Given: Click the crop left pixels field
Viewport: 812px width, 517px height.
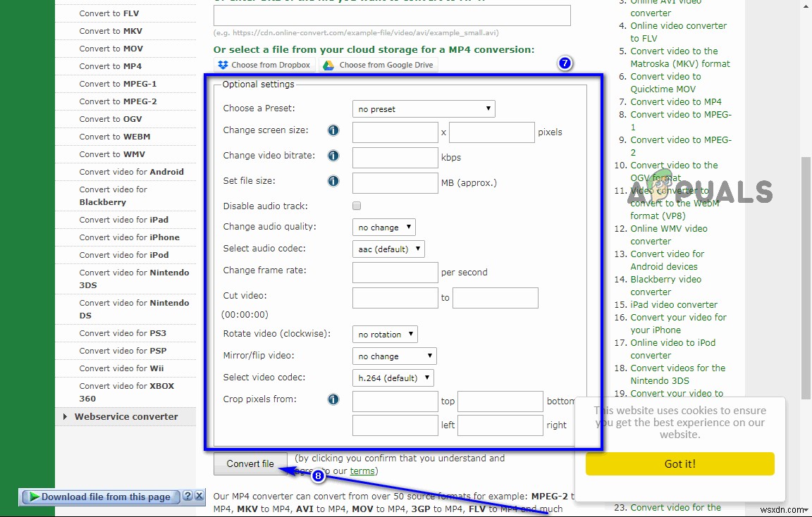Looking at the screenshot, I should point(395,425).
